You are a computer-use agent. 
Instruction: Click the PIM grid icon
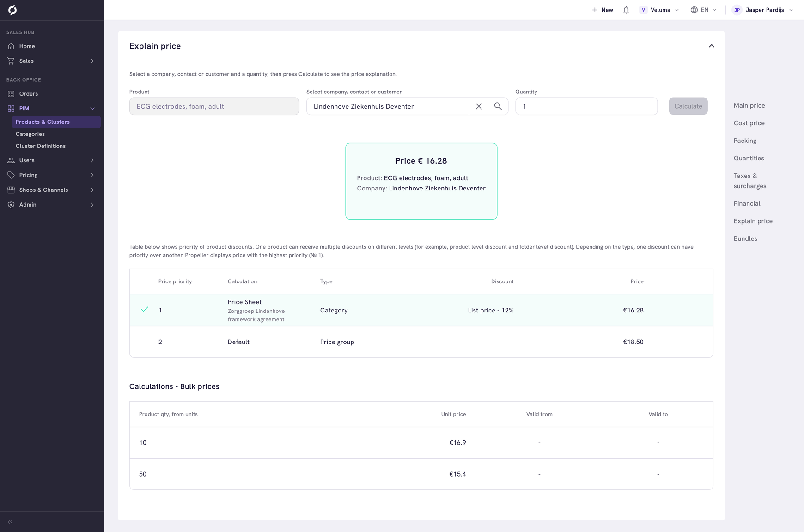click(11, 109)
